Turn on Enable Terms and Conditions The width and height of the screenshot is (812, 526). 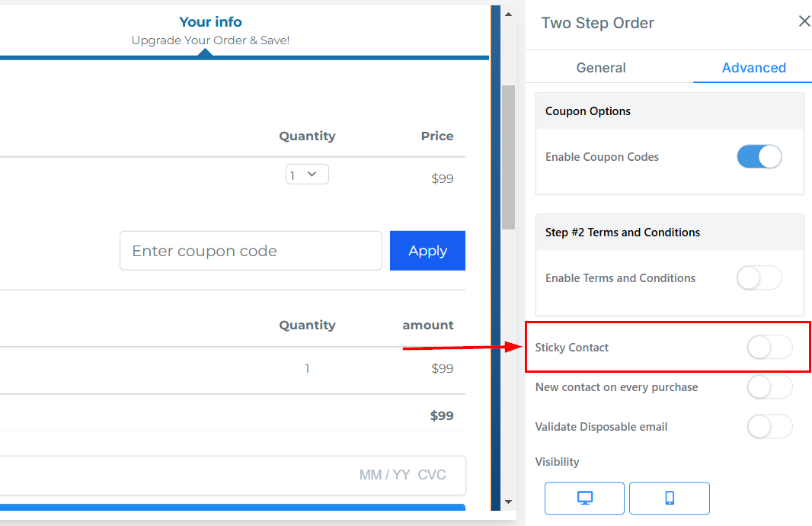[759, 278]
